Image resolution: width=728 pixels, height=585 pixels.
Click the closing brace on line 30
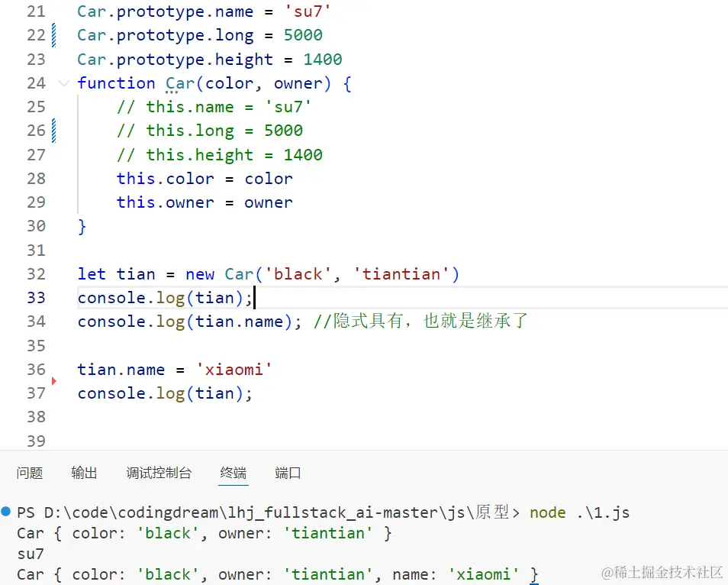[x=82, y=226]
